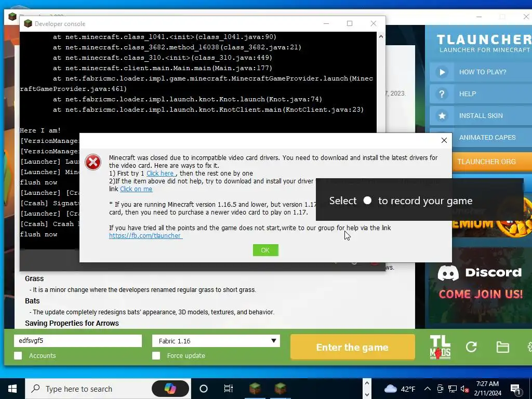Click the 'Bats' heading in news
532x399 pixels.
point(32,301)
